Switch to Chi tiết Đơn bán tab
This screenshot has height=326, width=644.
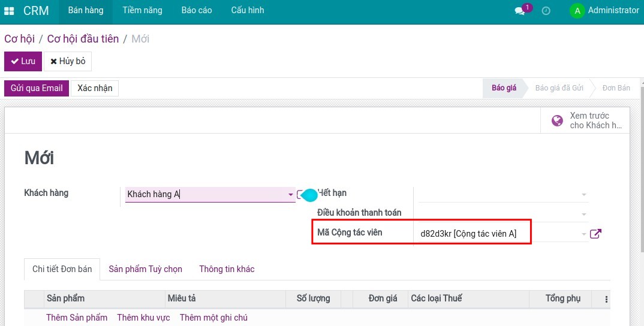(62, 269)
